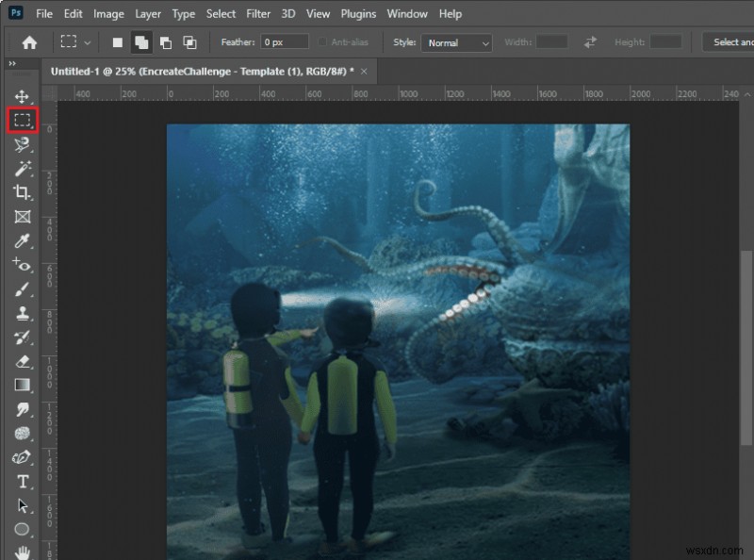Click the scroll up arrow beside ruler
This screenshot has height=560, width=754.
[747, 94]
